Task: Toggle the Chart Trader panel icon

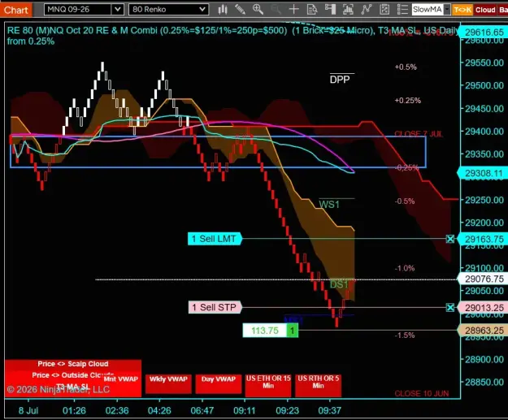Action: [330, 10]
